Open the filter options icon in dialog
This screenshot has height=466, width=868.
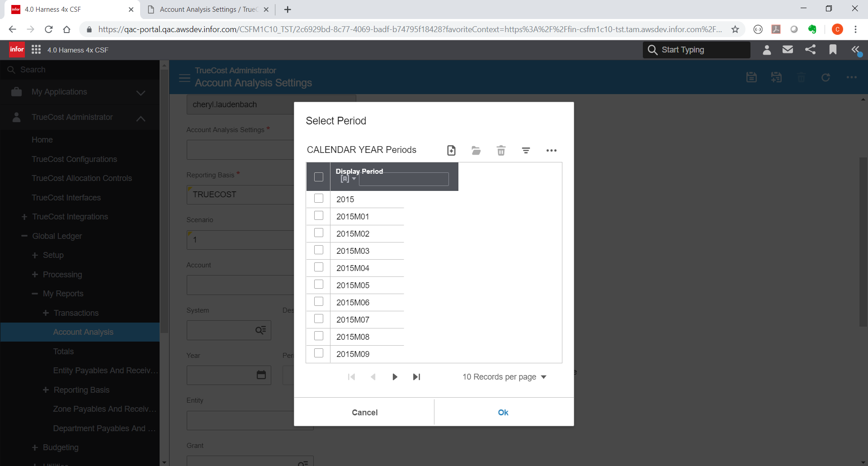526,150
